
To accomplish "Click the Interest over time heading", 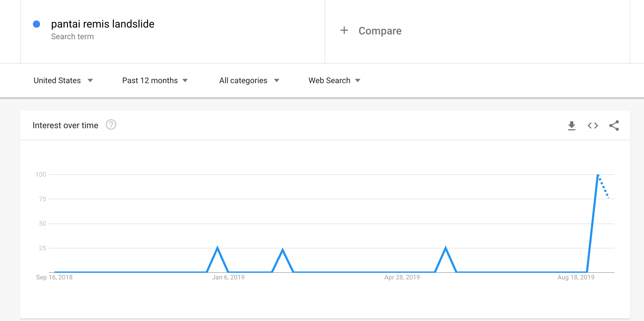I will click(65, 125).
